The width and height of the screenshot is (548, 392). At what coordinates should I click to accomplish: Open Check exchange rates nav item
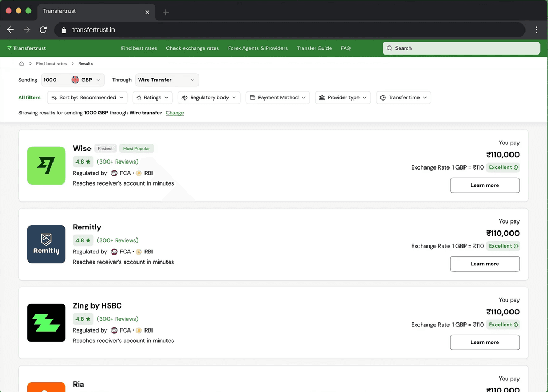(193, 48)
